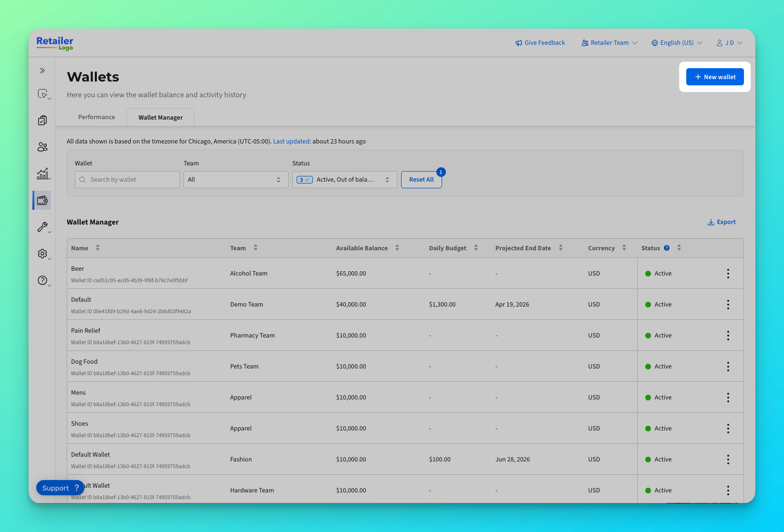Open the clipboard checklist icon in sidebar

[42, 120]
